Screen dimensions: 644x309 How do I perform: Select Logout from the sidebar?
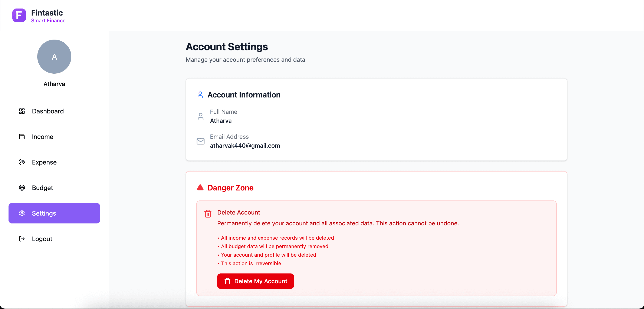(42, 239)
